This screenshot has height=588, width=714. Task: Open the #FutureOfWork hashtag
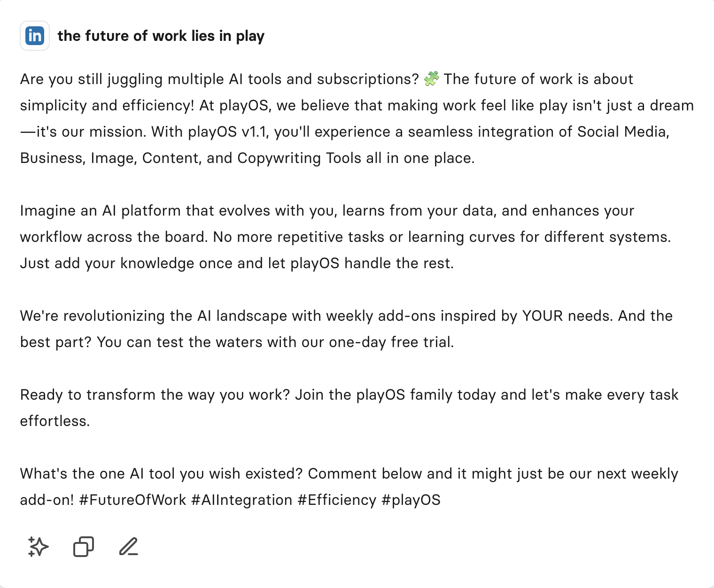click(x=133, y=500)
